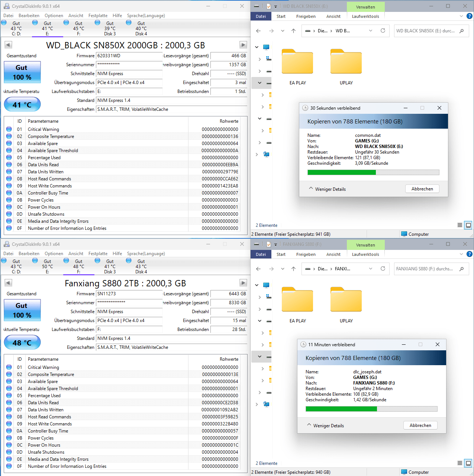Collapse details in 11 Minuten verbleibend copy dialog
The image size is (474, 476).
(325, 425)
